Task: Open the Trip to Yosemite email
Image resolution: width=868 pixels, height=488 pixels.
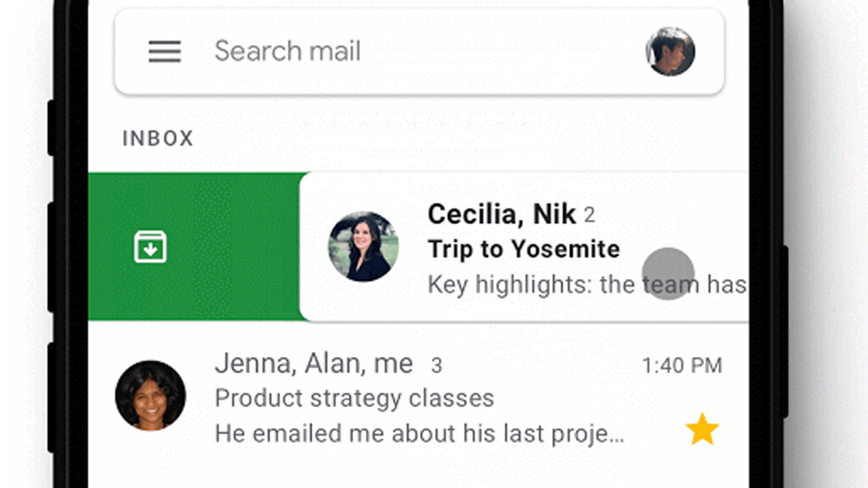Action: pos(524,249)
